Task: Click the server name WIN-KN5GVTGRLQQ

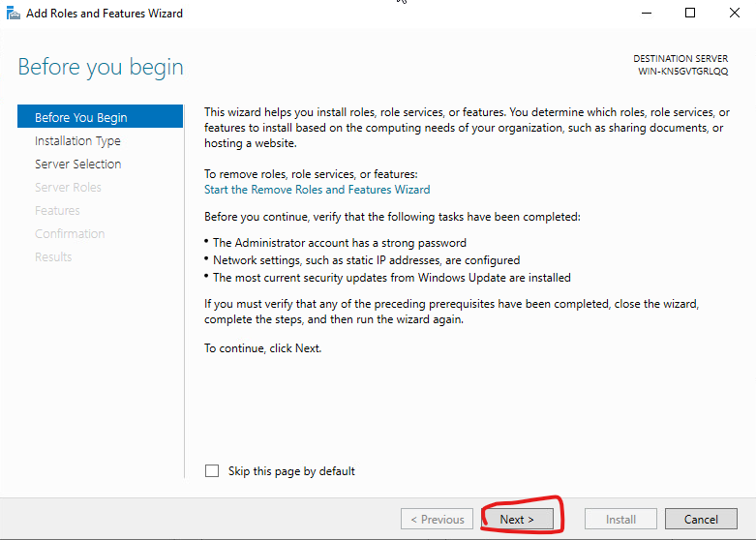Action: click(x=683, y=72)
